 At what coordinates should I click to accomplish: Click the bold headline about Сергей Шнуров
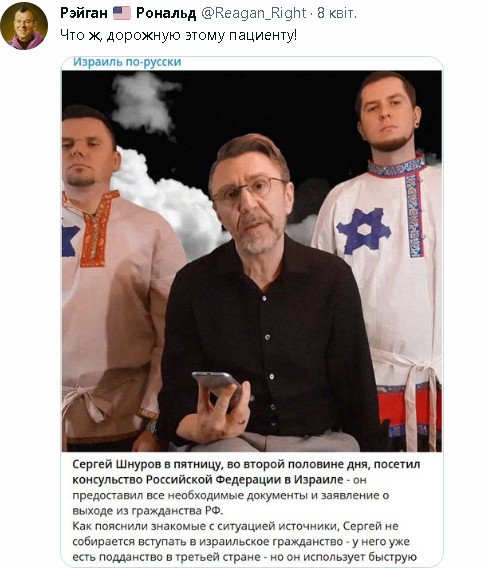click(246, 472)
